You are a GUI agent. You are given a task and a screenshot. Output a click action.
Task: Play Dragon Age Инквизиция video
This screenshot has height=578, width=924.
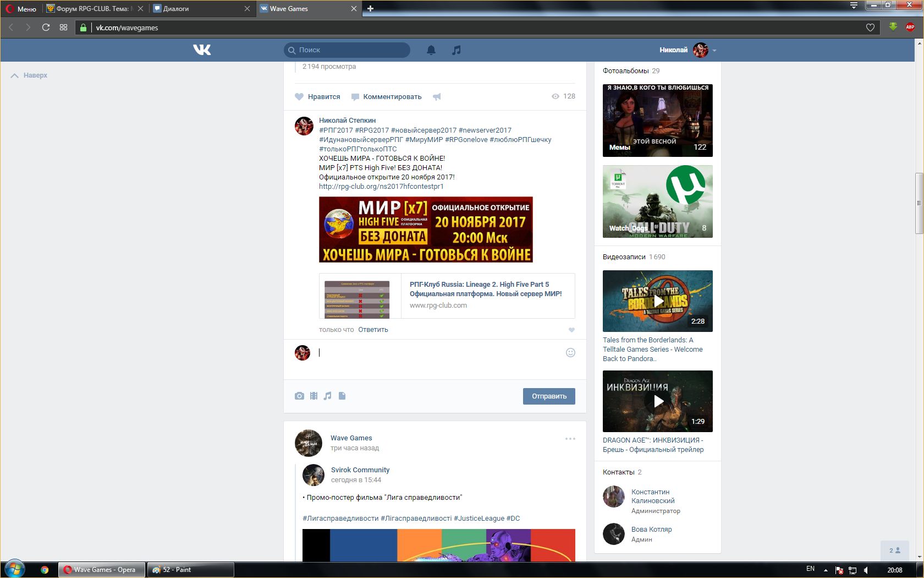pos(658,401)
